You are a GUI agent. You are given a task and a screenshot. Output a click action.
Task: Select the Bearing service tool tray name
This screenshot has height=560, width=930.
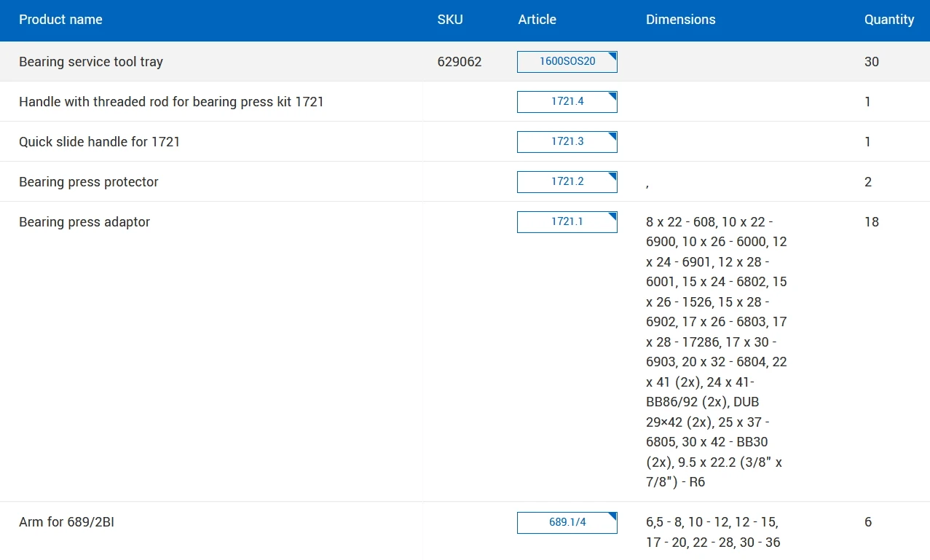pos(91,62)
